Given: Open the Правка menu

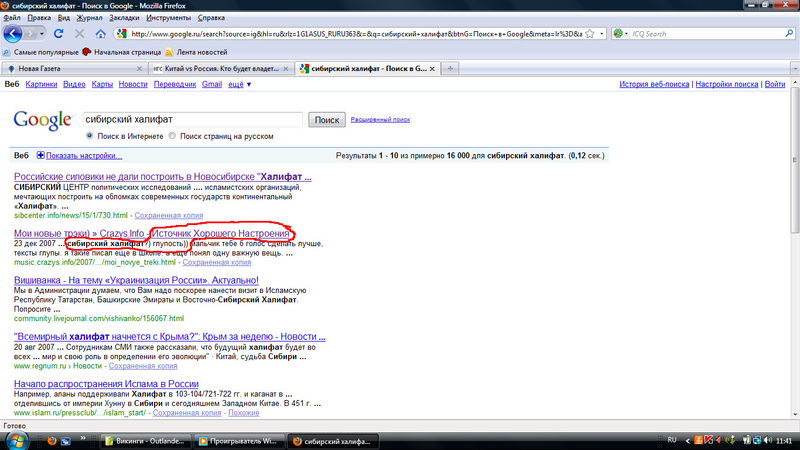Looking at the screenshot, I should point(39,18).
